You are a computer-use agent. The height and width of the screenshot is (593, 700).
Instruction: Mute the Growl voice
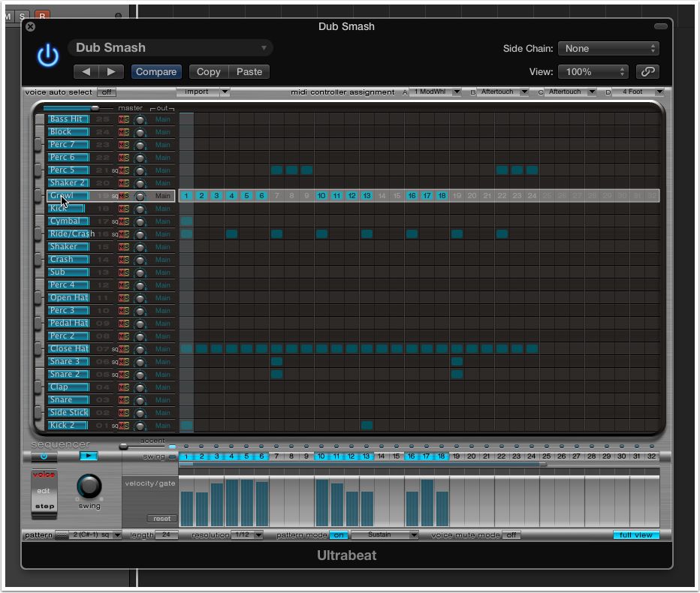tap(121, 196)
